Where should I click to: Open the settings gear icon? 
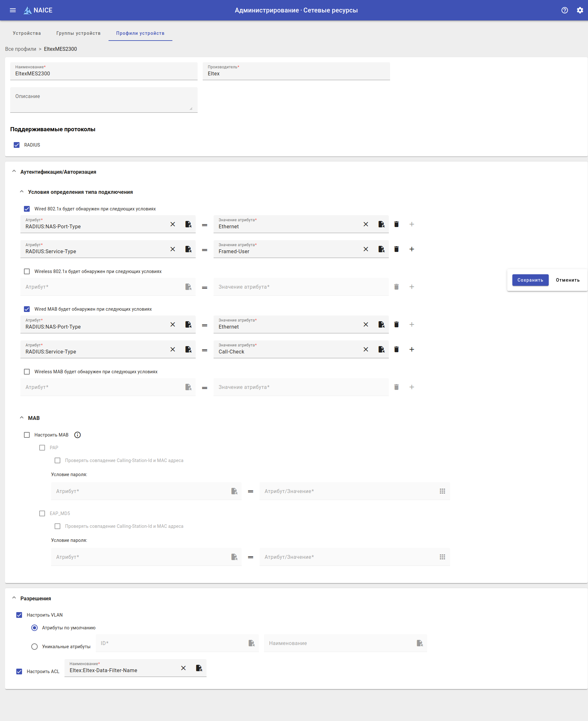pyautogui.click(x=579, y=10)
